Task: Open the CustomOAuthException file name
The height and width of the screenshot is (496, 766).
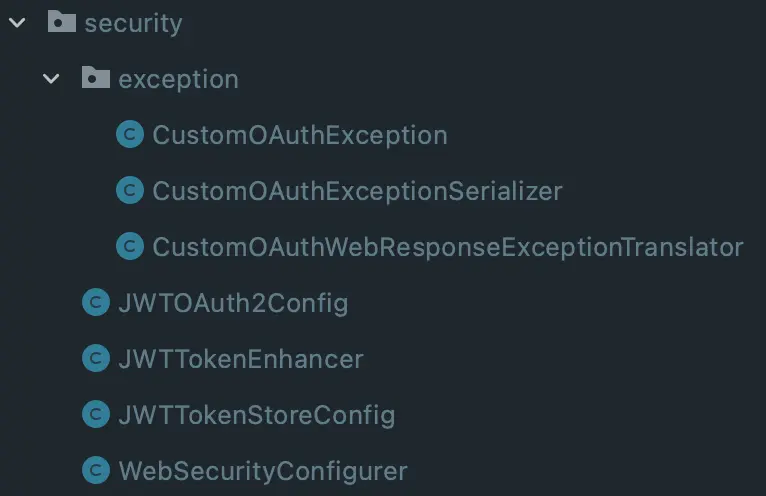Action: point(300,135)
